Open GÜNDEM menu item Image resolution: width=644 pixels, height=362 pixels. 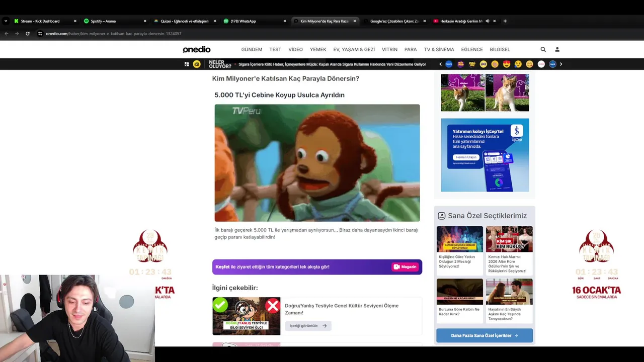252,49
